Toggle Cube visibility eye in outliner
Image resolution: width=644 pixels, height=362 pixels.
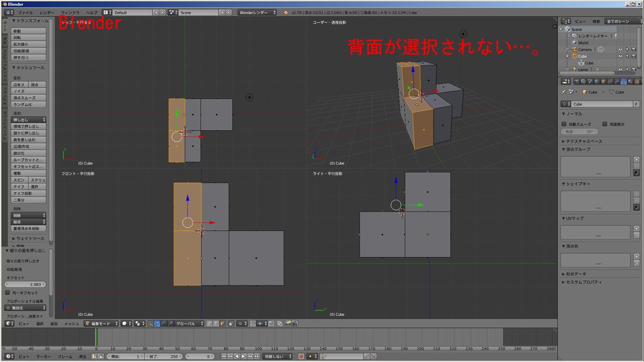(x=620, y=56)
